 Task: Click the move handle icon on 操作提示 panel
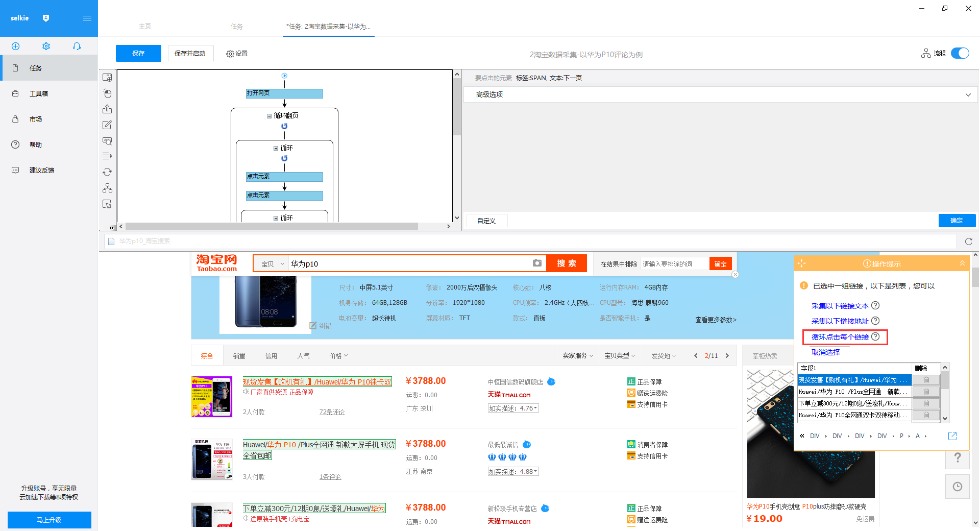801,263
